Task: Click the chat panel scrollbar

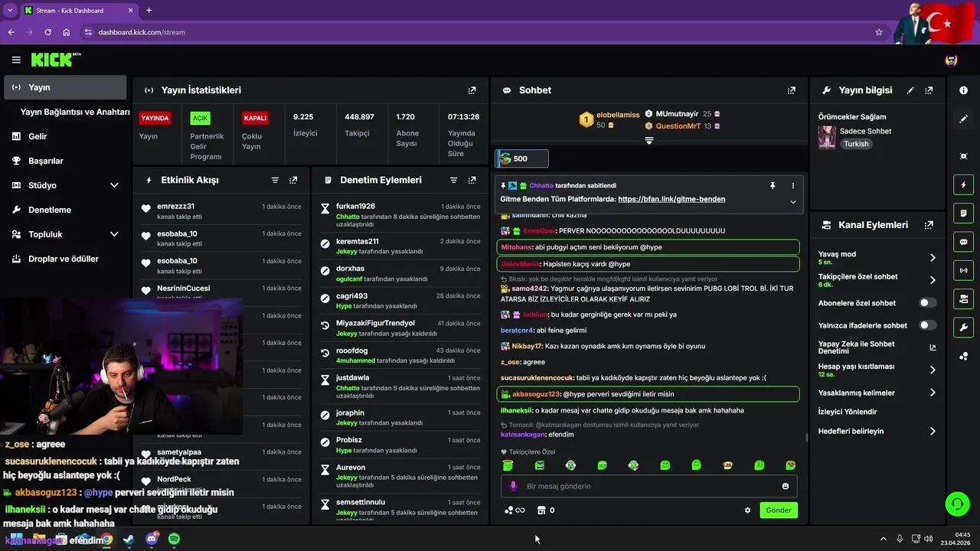Action: click(806, 439)
